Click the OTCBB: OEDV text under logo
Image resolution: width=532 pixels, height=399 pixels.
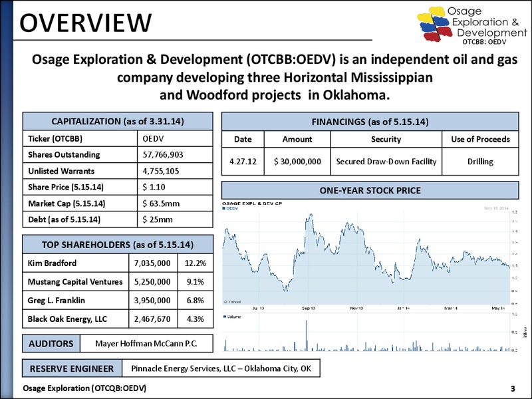(x=484, y=42)
